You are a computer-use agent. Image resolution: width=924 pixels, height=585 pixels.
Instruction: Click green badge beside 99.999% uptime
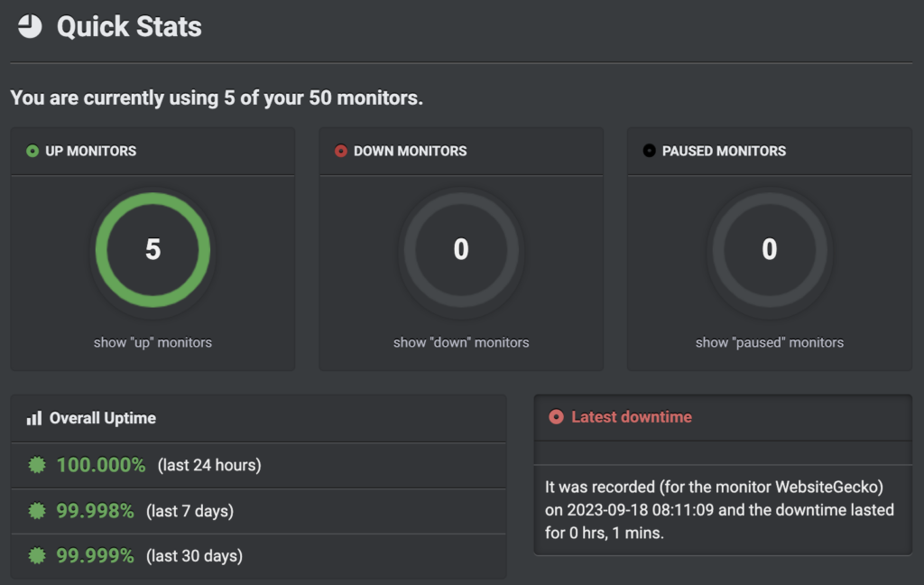coord(36,556)
